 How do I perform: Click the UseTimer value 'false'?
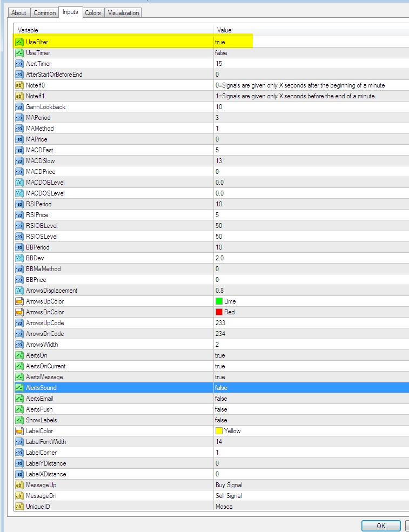coord(221,53)
